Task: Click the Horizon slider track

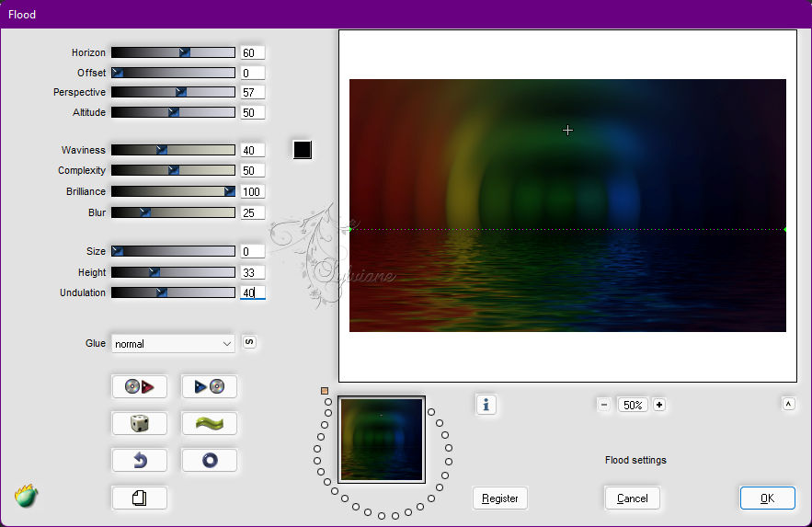Action: (173, 52)
